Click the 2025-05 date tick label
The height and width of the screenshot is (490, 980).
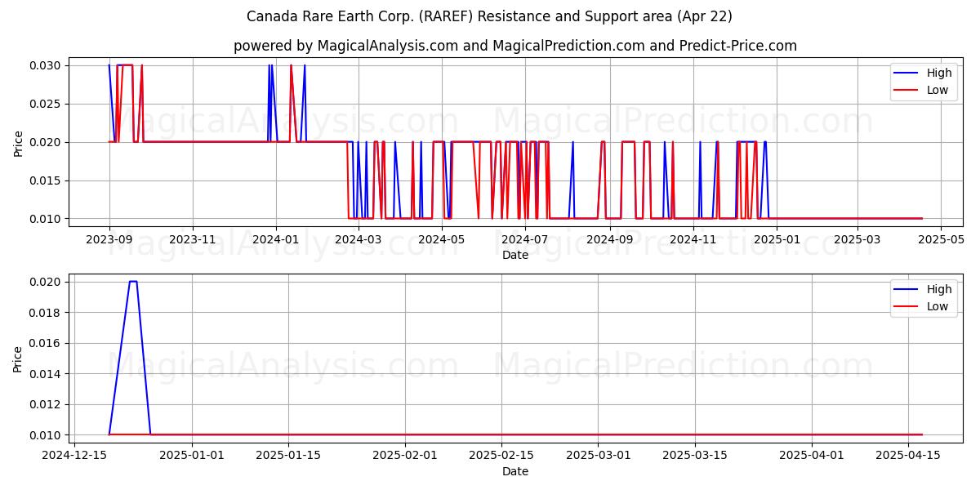click(941, 239)
